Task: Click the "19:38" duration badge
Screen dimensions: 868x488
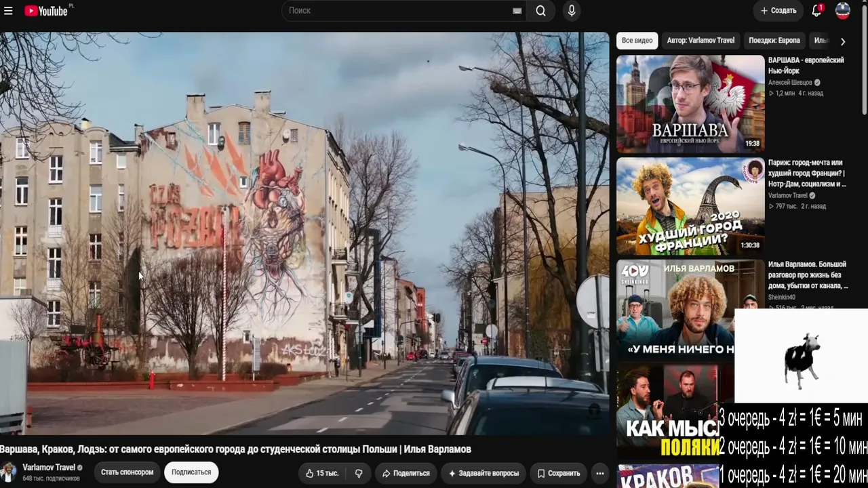Action: [752, 144]
